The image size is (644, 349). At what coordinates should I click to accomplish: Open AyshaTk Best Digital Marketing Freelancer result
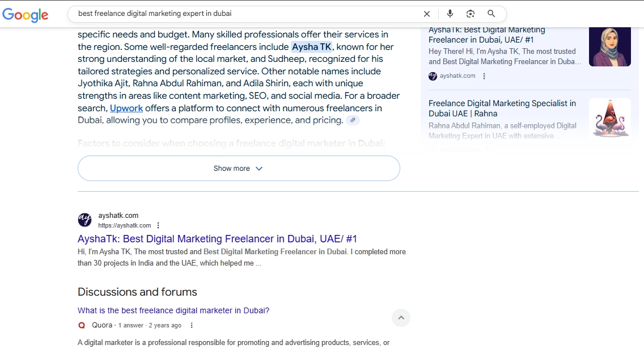pos(217,239)
